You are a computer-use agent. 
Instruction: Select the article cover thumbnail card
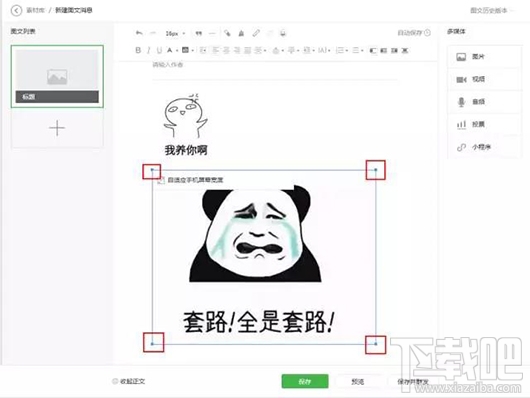click(57, 76)
